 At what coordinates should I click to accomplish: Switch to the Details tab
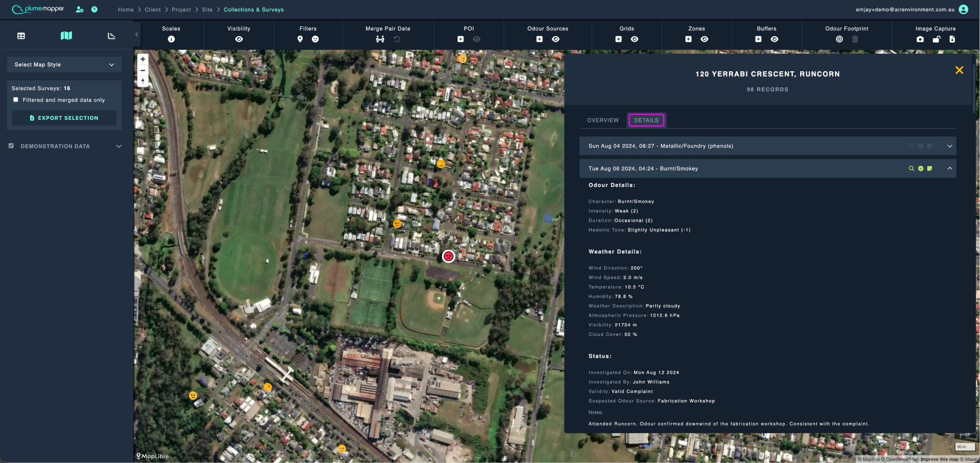point(647,120)
